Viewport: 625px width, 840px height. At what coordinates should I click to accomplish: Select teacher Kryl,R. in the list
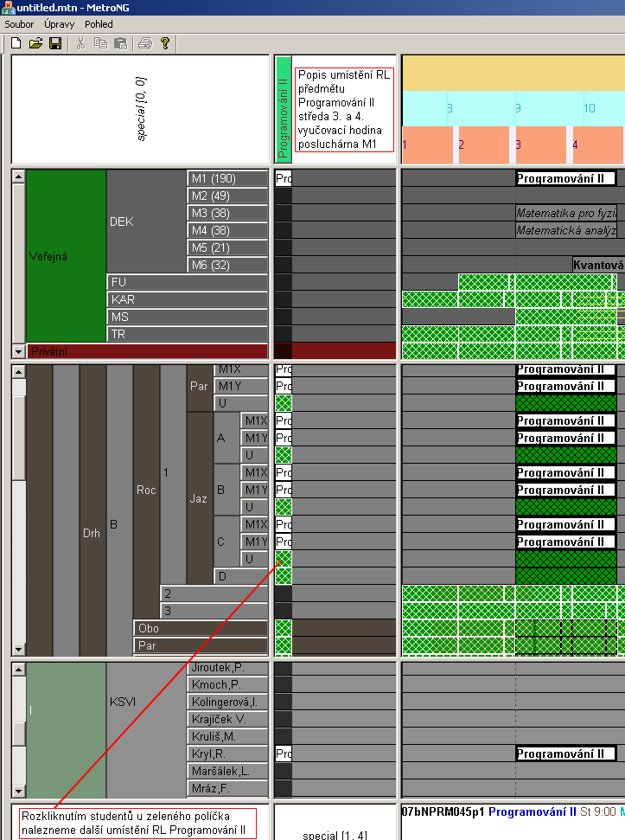(x=227, y=753)
